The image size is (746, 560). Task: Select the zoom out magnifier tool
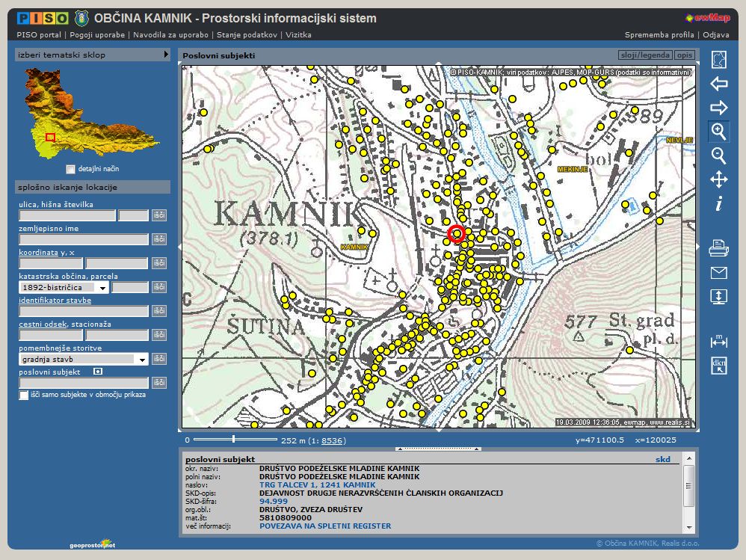point(718,156)
